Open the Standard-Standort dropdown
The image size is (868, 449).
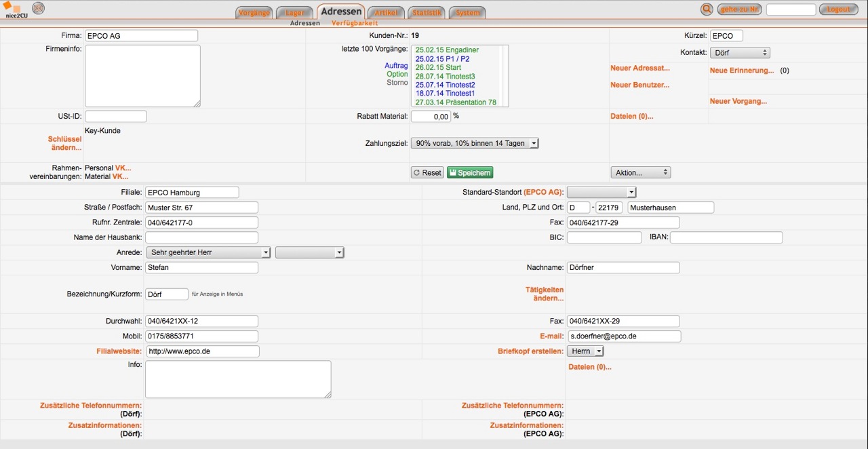(601, 193)
